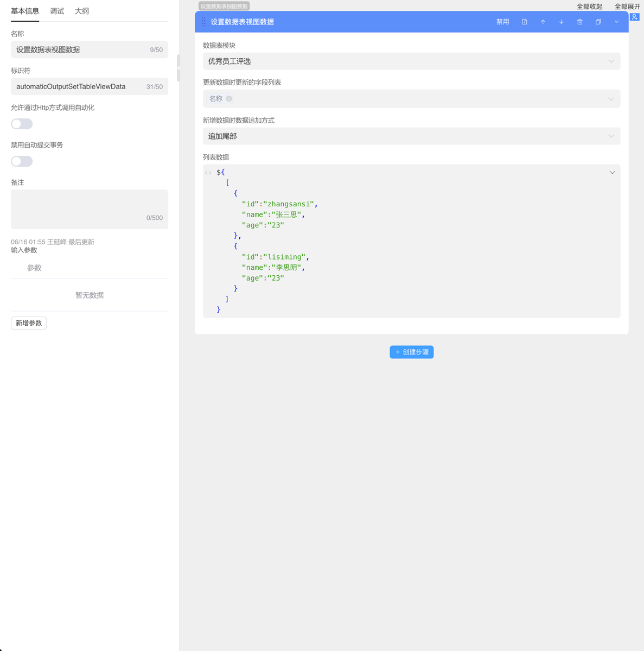Switch to the 大纲 tab
Viewport: 644px width, 651px height.
click(x=82, y=11)
